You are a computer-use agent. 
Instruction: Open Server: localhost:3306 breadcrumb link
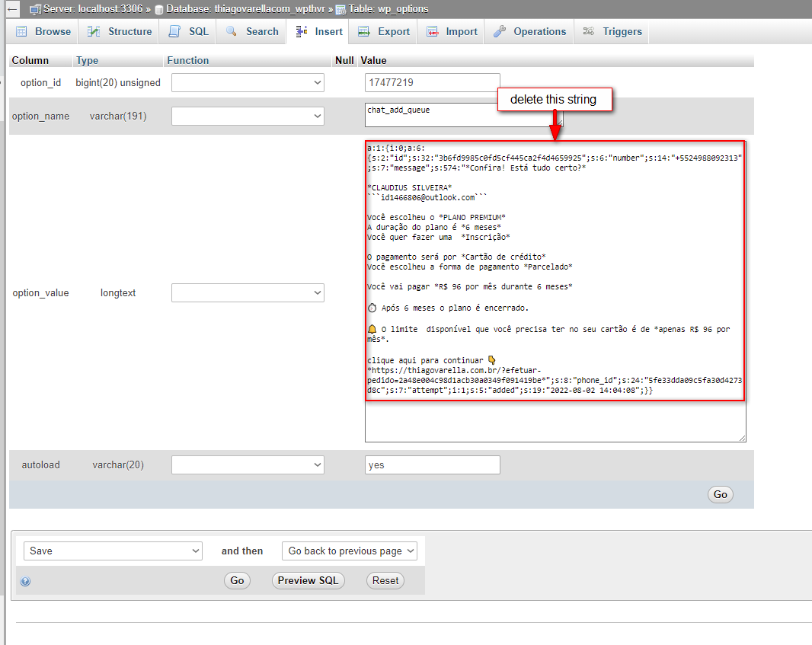click(93, 9)
